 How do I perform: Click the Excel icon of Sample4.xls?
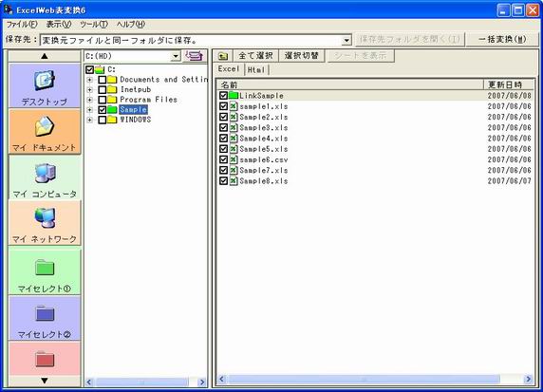(x=234, y=139)
